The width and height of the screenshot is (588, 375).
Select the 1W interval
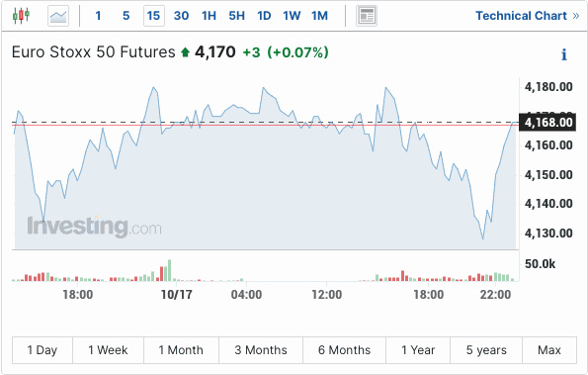coord(292,16)
